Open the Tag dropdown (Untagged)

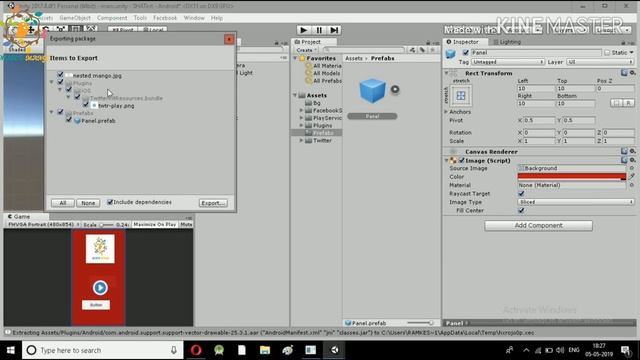pyautogui.click(x=508, y=62)
